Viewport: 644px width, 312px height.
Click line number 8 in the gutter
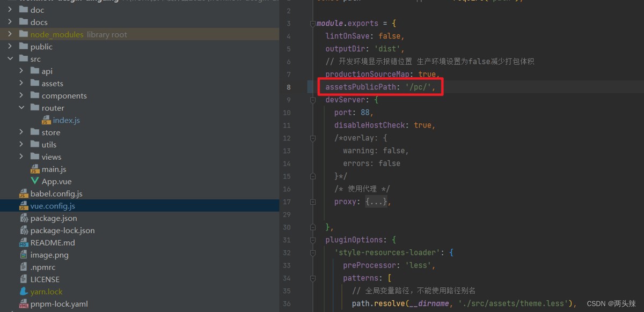(288, 87)
